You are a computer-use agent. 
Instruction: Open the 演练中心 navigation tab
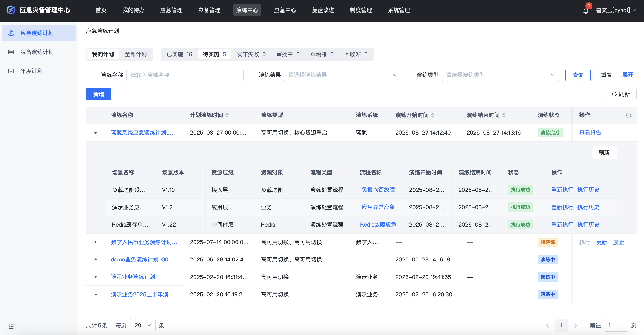pyautogui.click(x=247, y=10)
